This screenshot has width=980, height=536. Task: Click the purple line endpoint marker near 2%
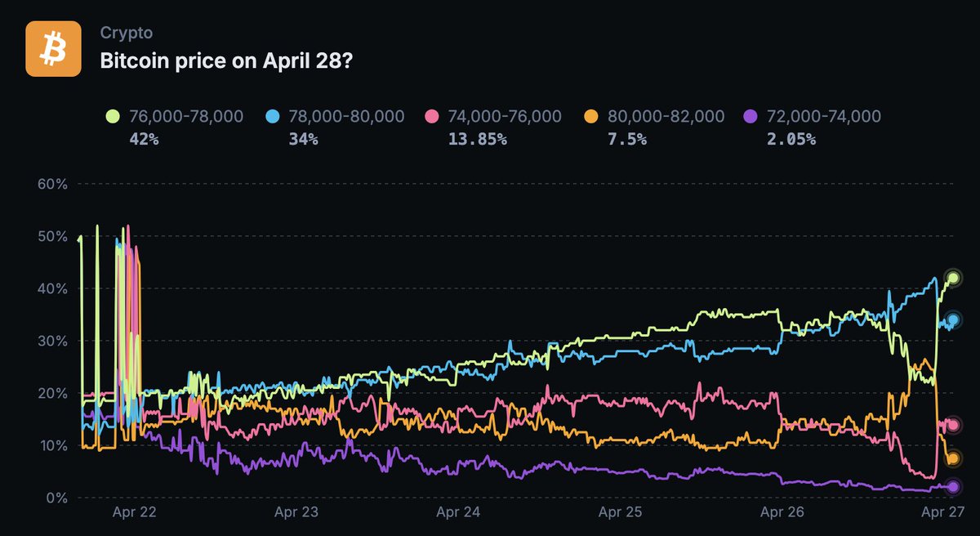(952, 487)
